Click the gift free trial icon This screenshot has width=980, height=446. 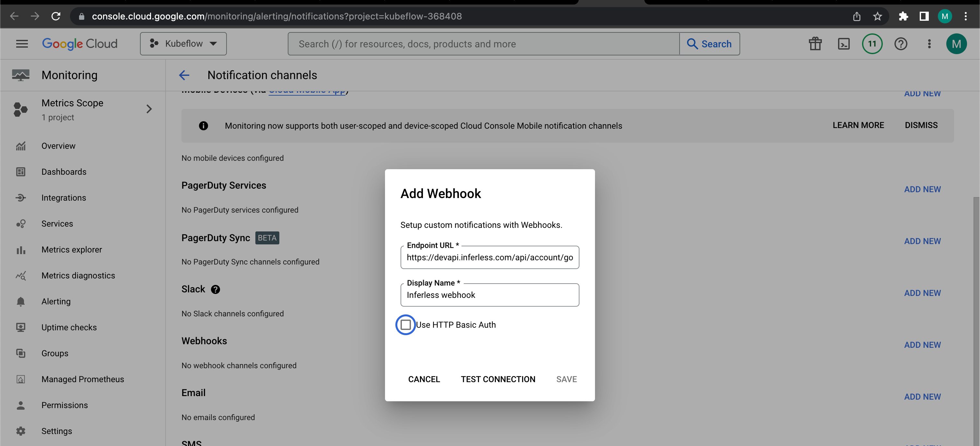pos(815,44)
